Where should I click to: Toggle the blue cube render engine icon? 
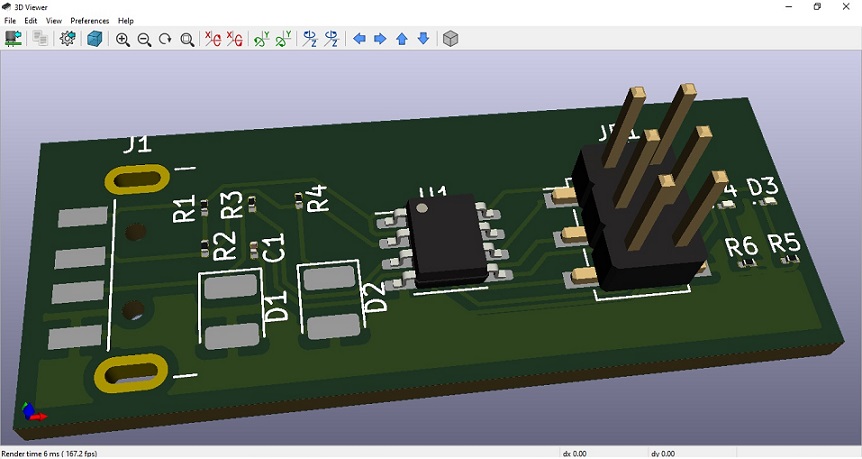pyautogui.click(x=95, y=38)
